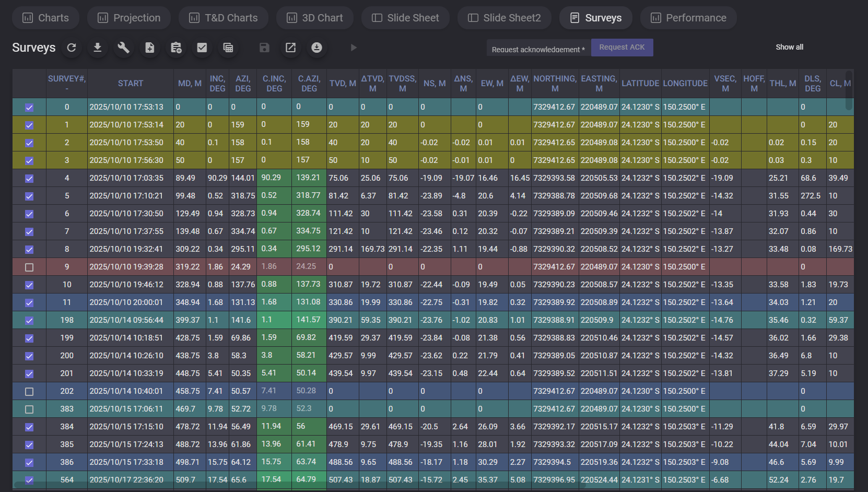
Task: Click the floppy disk save icon
Action: point(264,48)
